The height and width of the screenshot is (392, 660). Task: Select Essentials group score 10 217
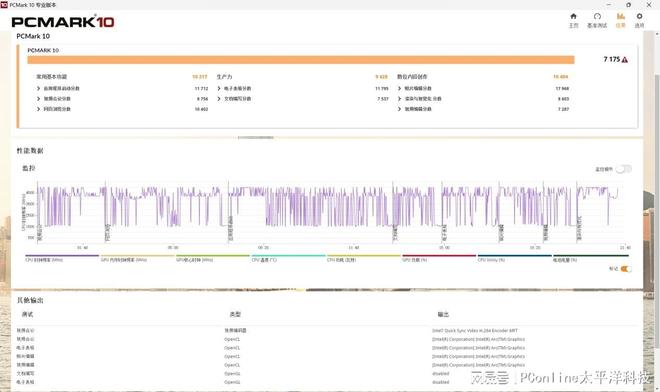point(200,77)
